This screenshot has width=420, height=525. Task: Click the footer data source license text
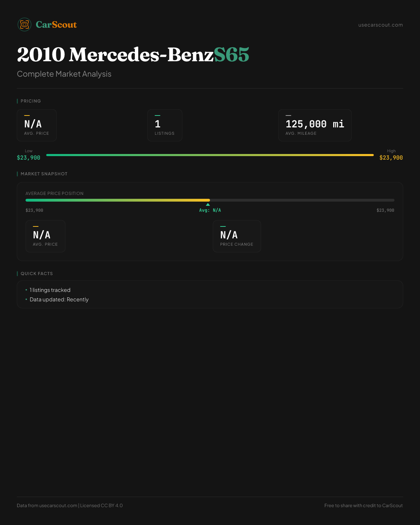tap(70, 505)
